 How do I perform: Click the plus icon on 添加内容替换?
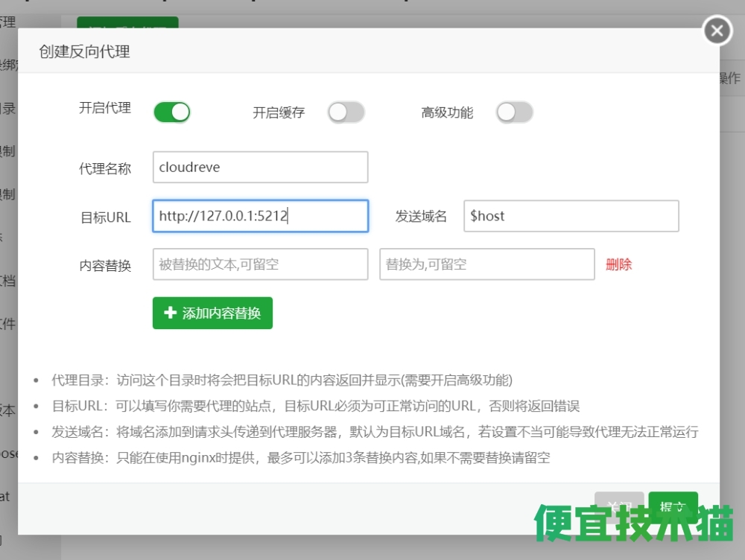tap(170, 313)
